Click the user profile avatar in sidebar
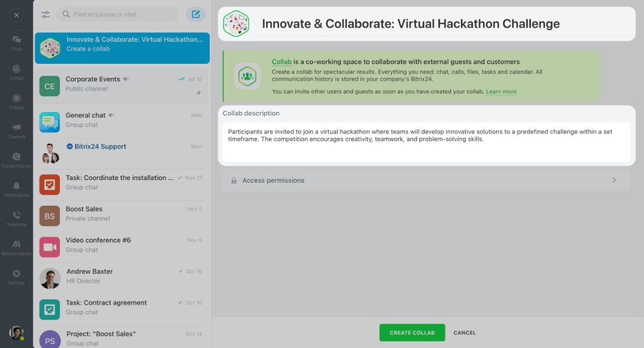The height and width of the screenshot is (348, 644). [16, 332]
